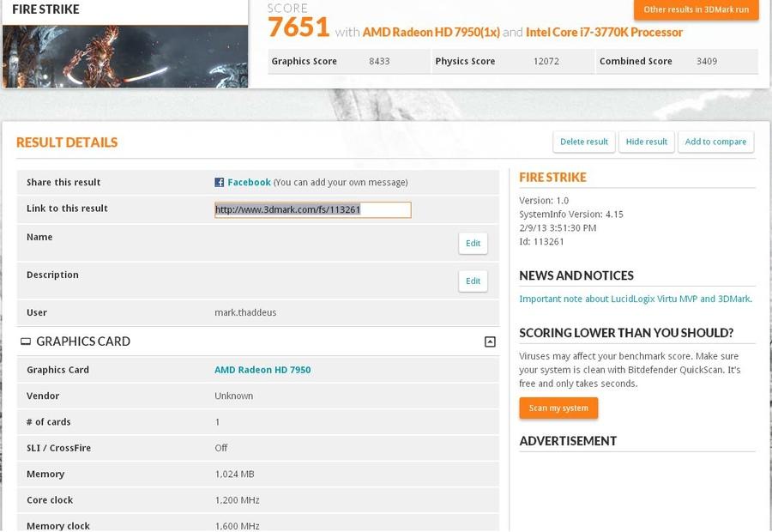The image size is (772, 532).
Task: Click the overall score 7651
Action: pos(299,27)
